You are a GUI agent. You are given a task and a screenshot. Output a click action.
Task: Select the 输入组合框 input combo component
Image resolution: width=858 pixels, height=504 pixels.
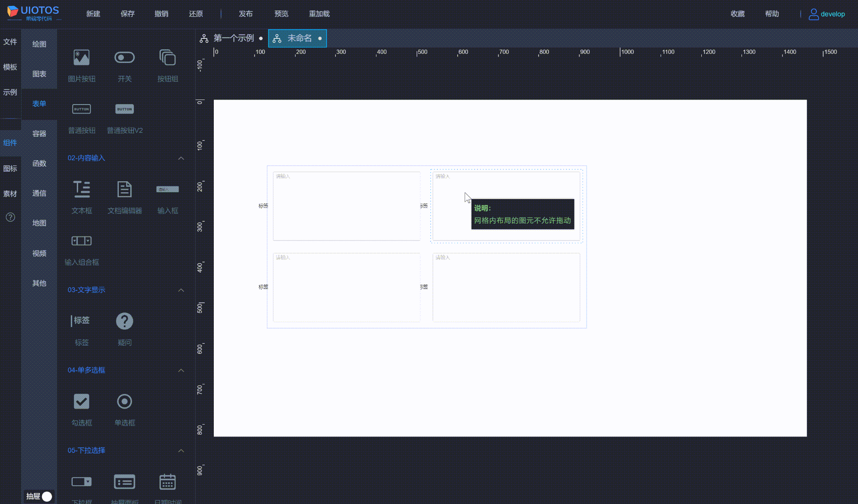coord(81,241)
